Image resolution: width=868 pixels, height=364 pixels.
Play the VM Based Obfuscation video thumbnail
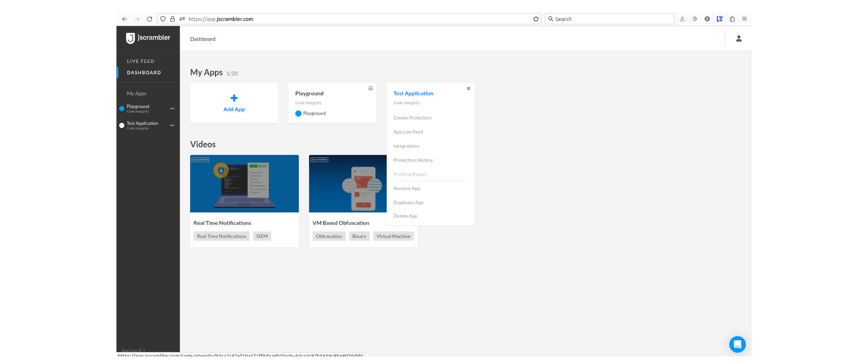click(348, 184)
